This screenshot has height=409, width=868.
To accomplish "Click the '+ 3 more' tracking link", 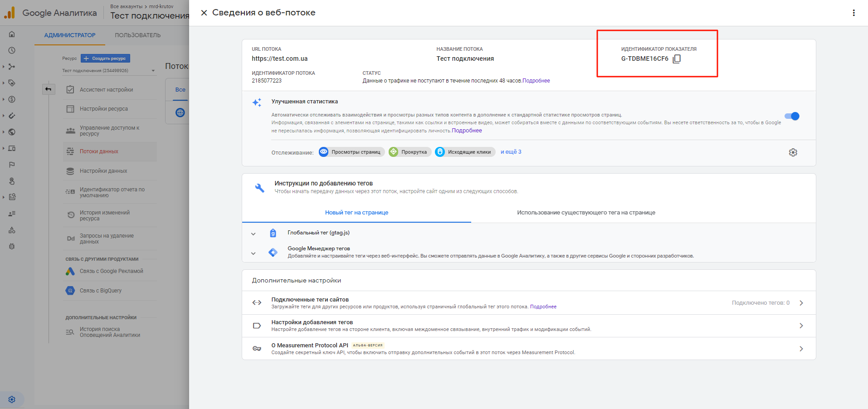I will pos(511,152).
